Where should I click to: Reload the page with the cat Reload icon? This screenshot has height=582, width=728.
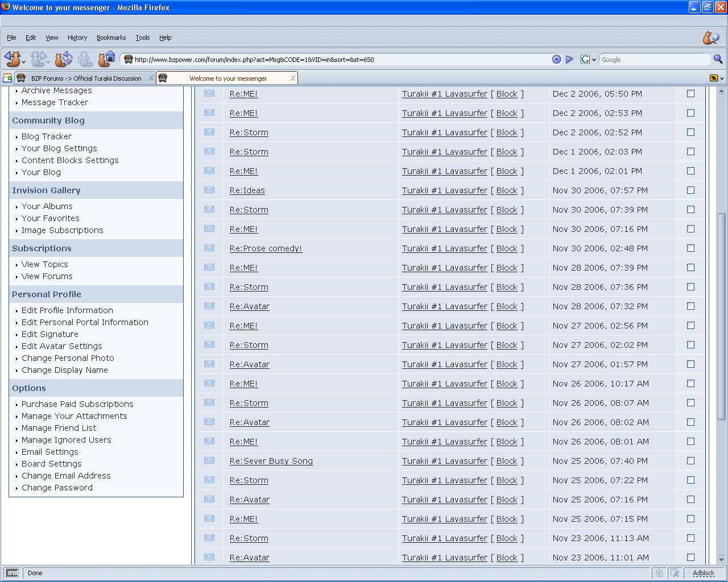click(64, 59)
